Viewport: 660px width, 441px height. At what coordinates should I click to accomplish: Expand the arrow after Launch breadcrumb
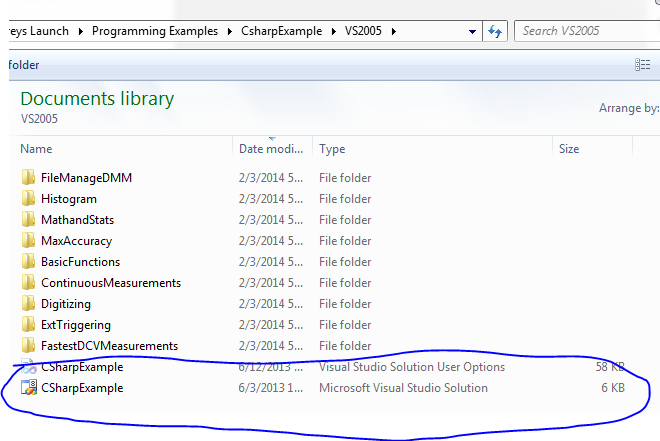[80, 32]
